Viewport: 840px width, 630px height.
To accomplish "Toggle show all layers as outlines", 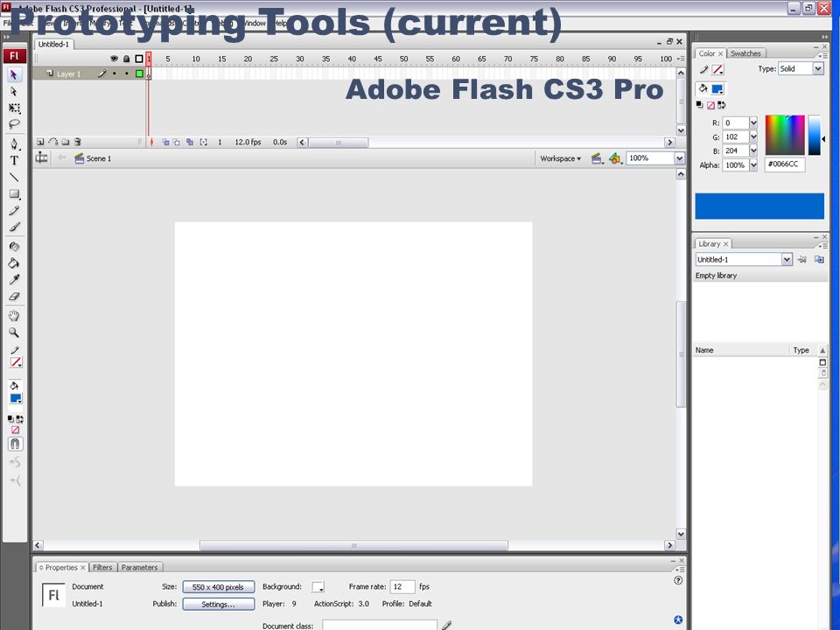I will [x=139, y=59].
